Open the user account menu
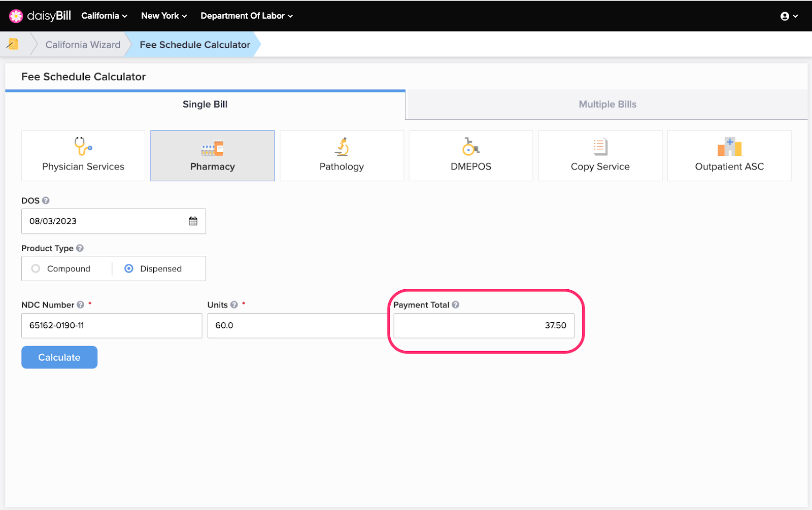Screen dimensions: 812x510 click(789, 16)
